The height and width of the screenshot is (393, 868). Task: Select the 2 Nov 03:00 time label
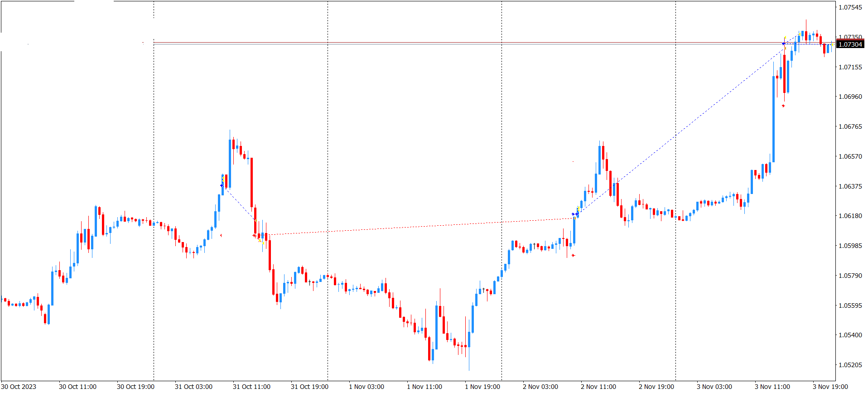540,387
